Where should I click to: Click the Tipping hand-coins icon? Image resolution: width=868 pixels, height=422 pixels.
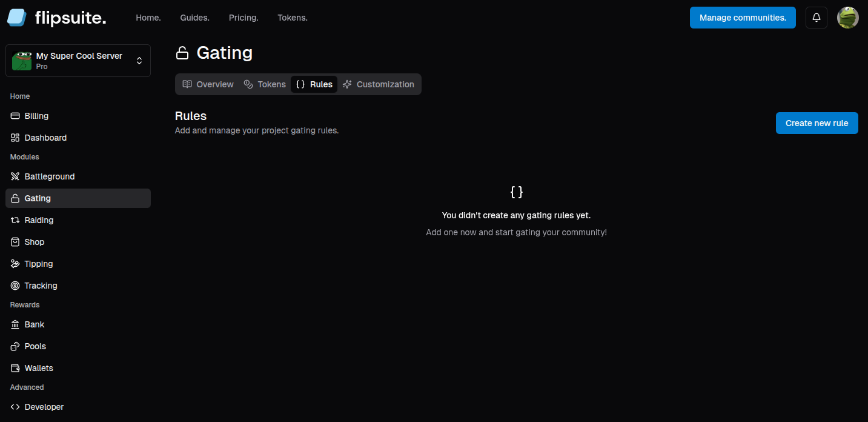point(15,264)
